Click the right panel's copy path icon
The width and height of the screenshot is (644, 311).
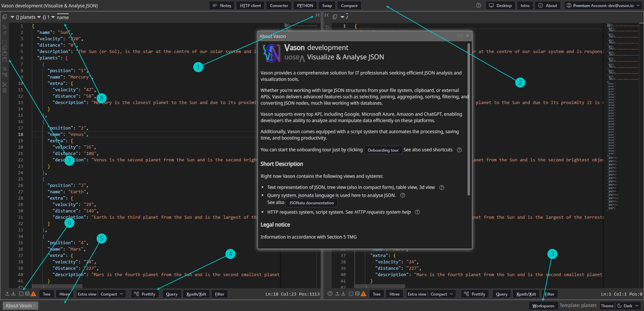[335, 17]
